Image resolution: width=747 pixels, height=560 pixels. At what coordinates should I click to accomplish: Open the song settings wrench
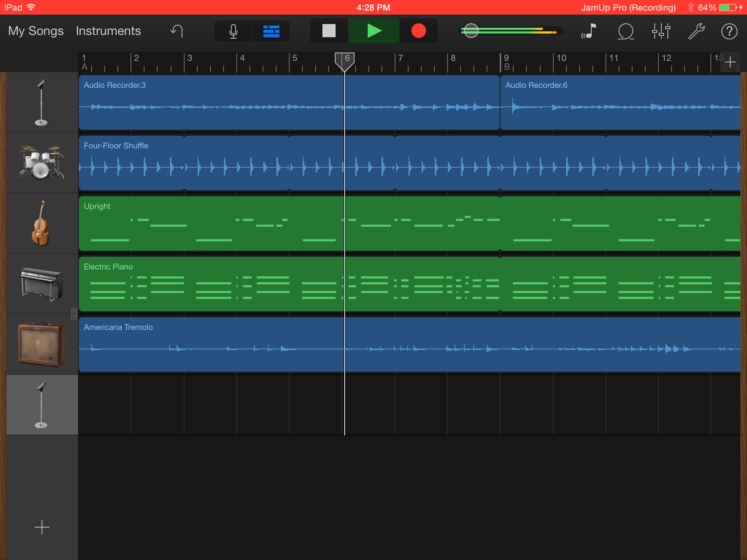[696, 31]
